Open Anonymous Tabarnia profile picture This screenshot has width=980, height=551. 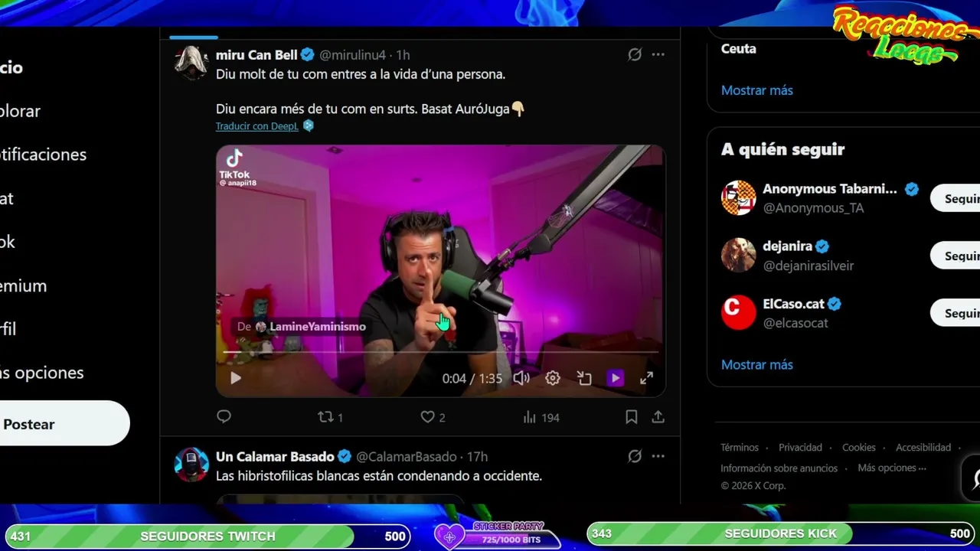coord(739,198)
